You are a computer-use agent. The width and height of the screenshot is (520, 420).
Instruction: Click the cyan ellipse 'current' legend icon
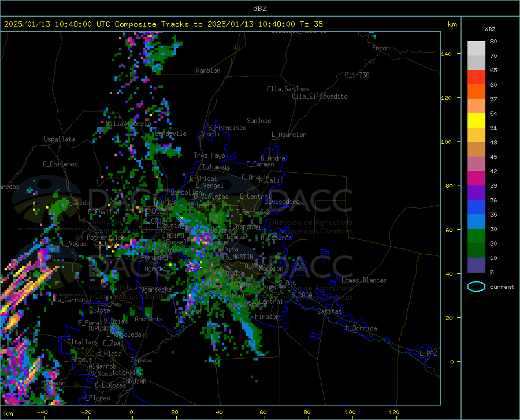476,287
